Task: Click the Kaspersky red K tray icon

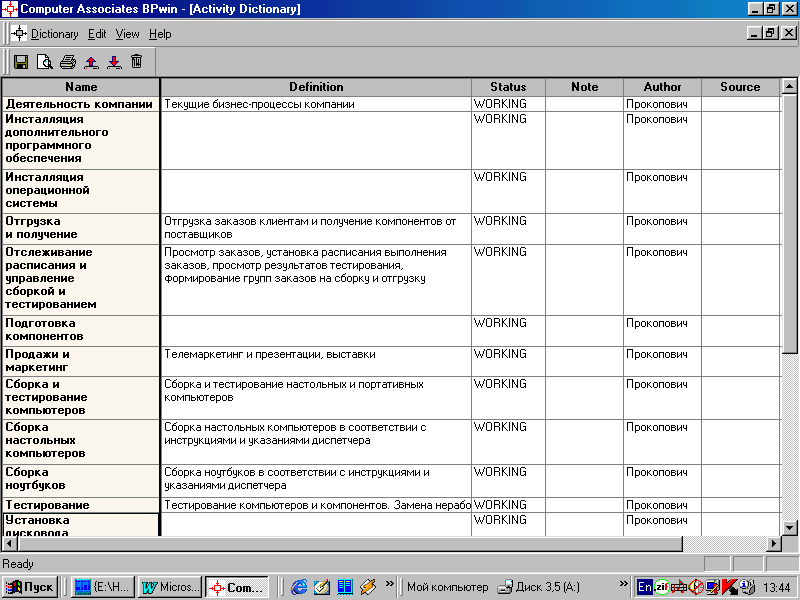Action: [731, 587]
